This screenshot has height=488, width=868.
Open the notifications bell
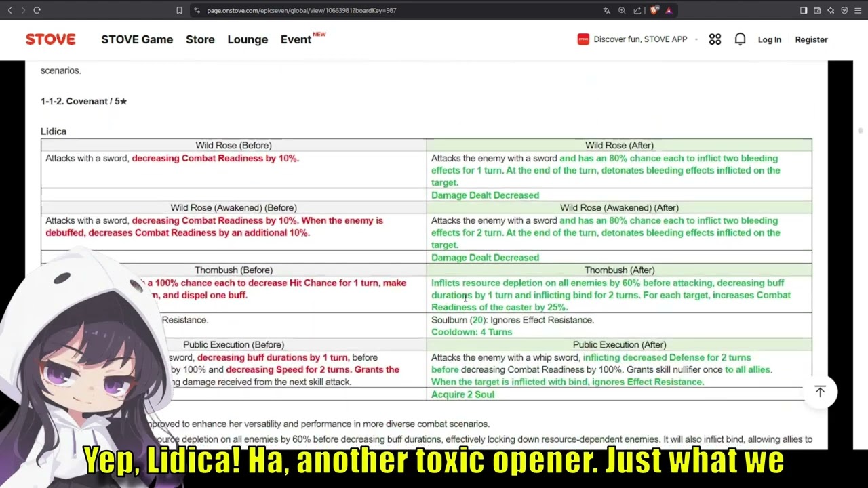coord(740,39)
